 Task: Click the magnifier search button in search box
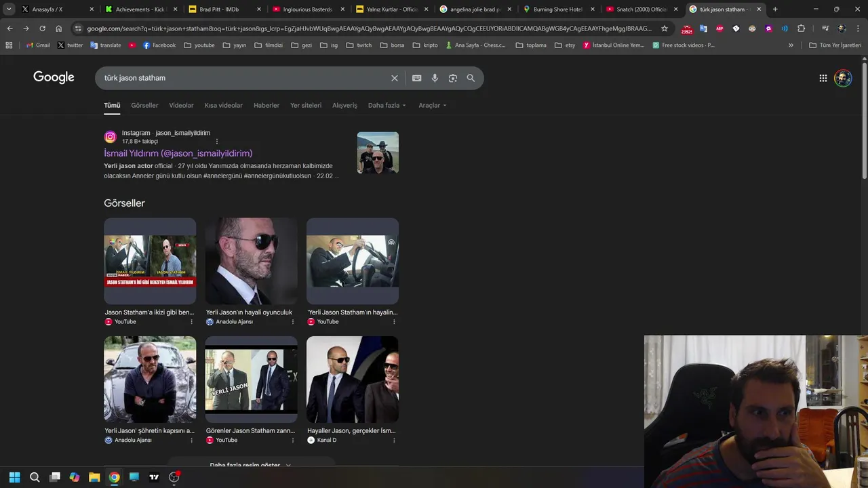[x=471, y=78]
